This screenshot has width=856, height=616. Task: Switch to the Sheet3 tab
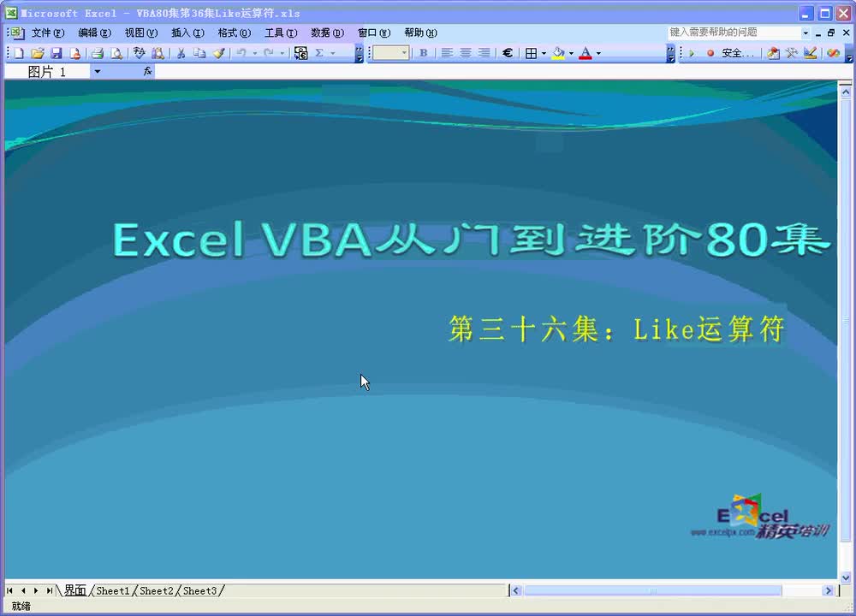[199, 591]
